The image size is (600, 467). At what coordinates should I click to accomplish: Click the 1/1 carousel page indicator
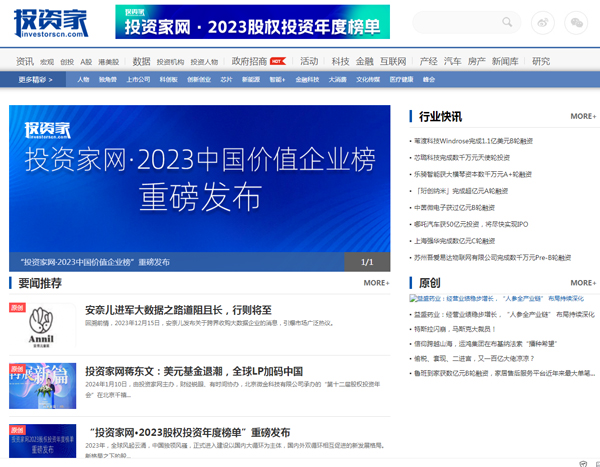[x=367, y=262]
